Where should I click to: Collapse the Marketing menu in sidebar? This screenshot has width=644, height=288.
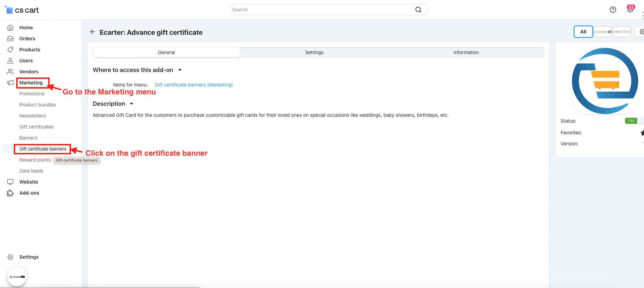coord(31,83)
